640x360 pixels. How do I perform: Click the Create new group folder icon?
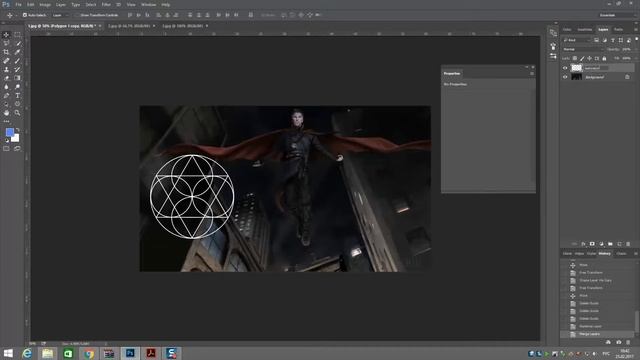point(610,244)
